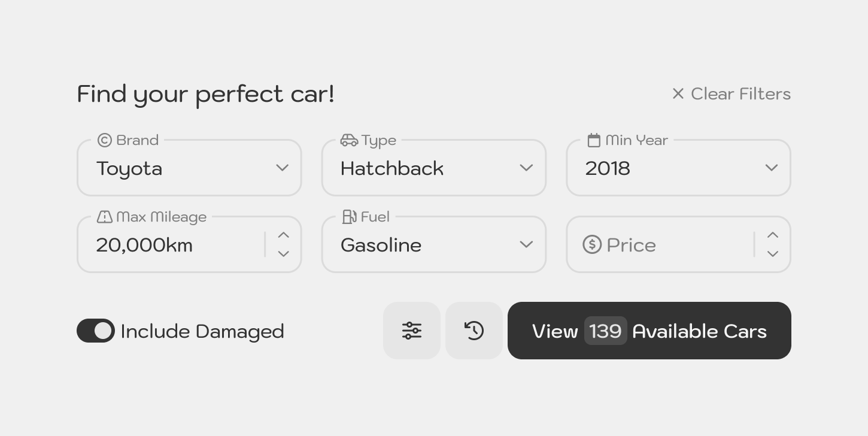Open search history clock icon button
Image resolution: width=868 pixels, height=436 pixels.
click(474, 331)
